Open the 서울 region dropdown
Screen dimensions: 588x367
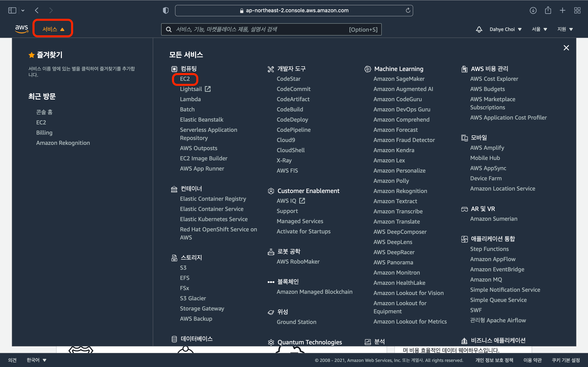point(539,29)
